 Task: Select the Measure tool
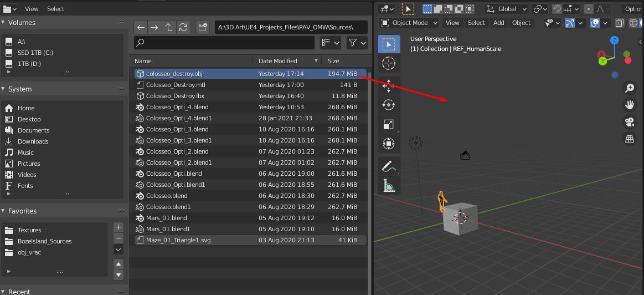[x=389, y=186]
